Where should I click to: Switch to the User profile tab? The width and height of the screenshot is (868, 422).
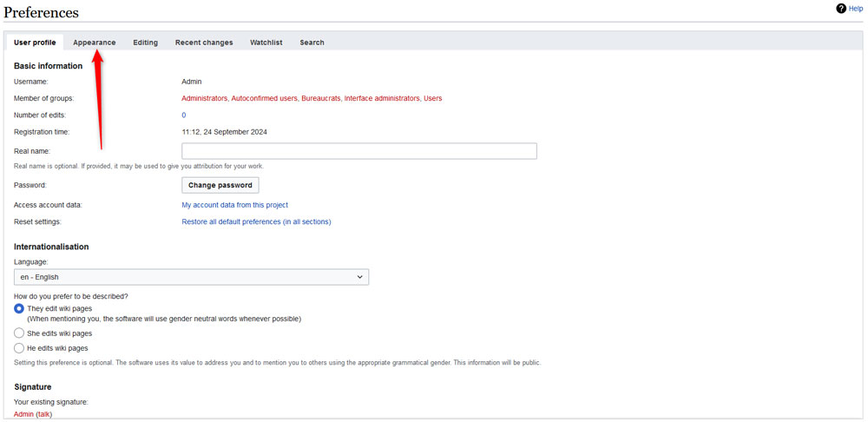coord(35,43)
